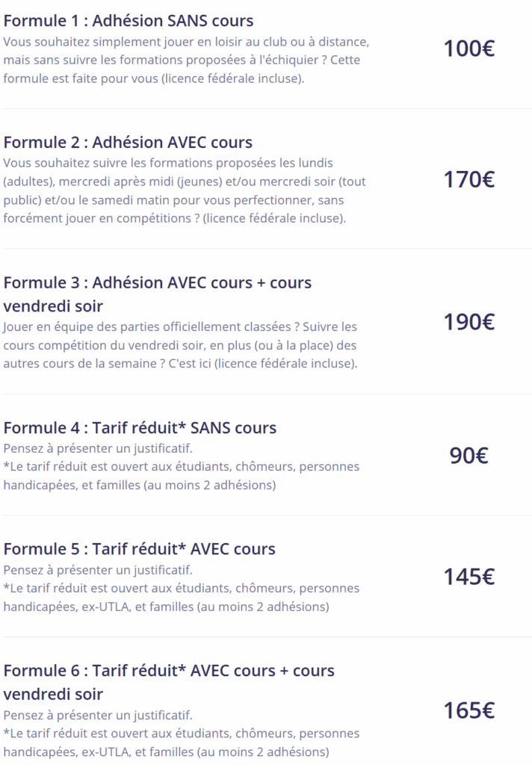
Task: Click the Formule 1 Adhésion SANS cours heading
Action: pos(129,21)
